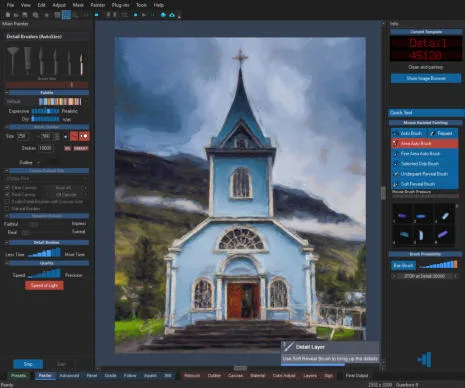Click the red round brush-shape icon
Image resolution: width=465 pixels, height=388 pixels.
[x=84, y=136]
